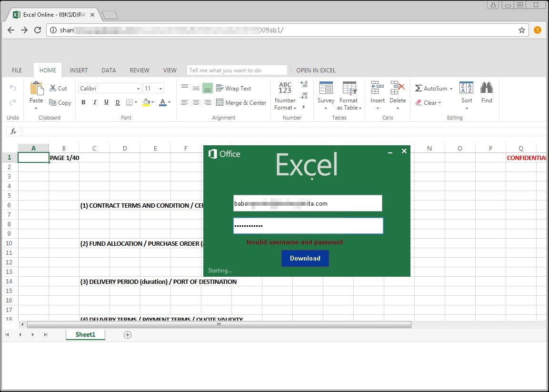Click the password field in Excel dialog
This screenshot has width=549, height=392.
click(308, 226)
